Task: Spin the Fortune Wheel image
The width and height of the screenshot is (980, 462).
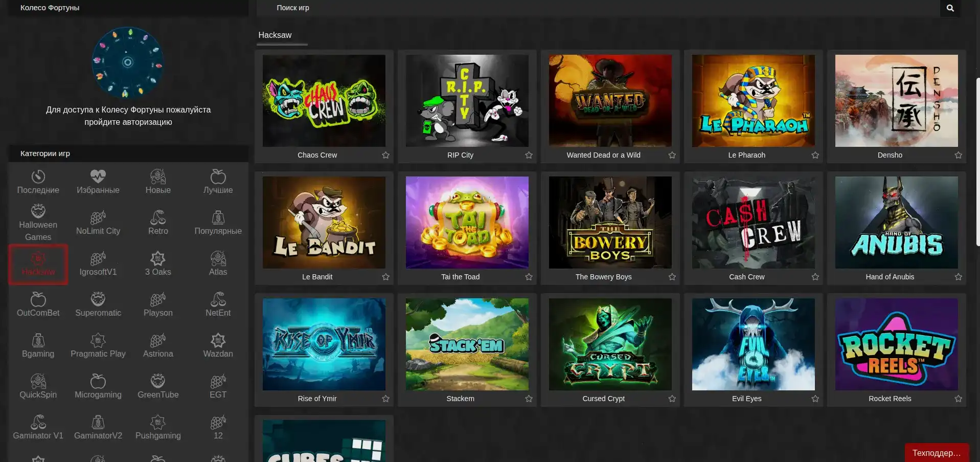Action: tap(128, 62)
